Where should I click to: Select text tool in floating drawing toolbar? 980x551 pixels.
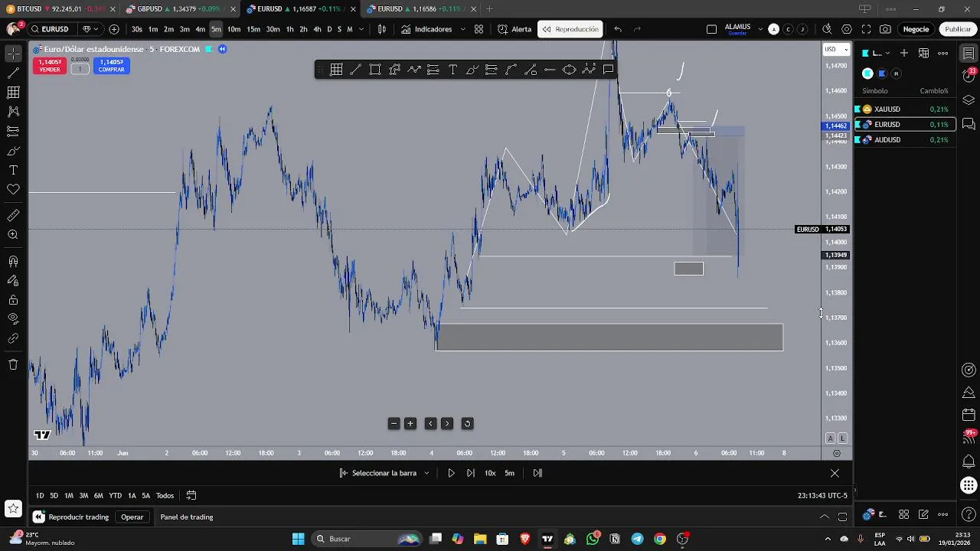[x=452, y=70]
